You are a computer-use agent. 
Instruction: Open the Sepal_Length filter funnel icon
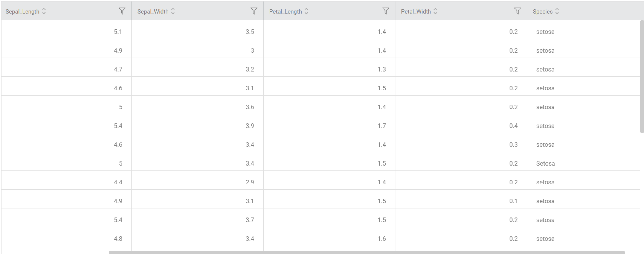click(122, 11)
